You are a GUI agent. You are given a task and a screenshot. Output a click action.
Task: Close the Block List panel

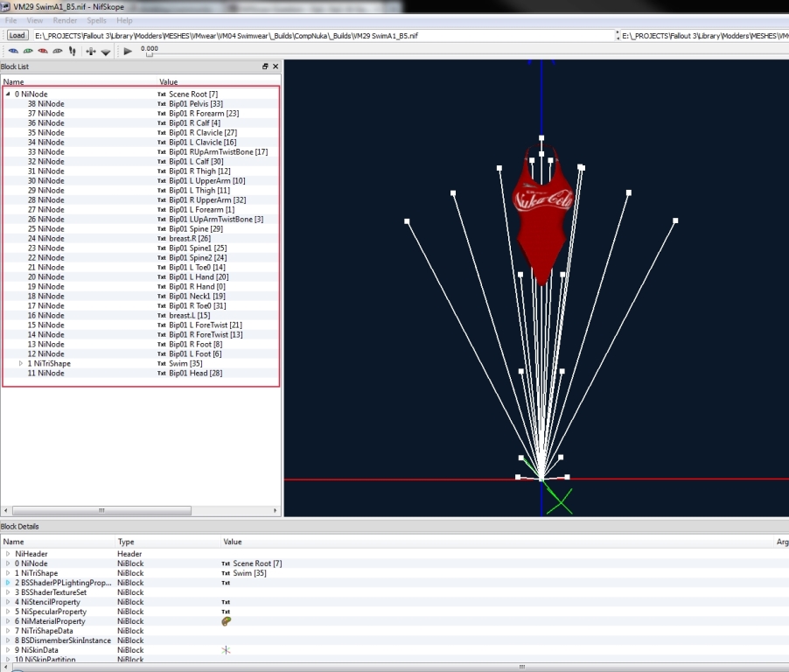(276, 66)
